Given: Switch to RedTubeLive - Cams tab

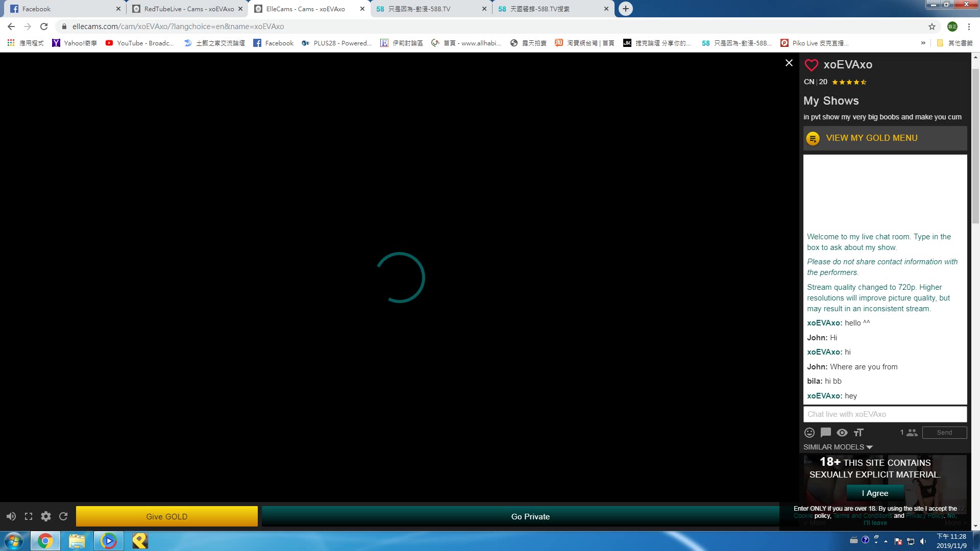Looking at the screenshot, I should pyautogui.click(x=187, y=9).
